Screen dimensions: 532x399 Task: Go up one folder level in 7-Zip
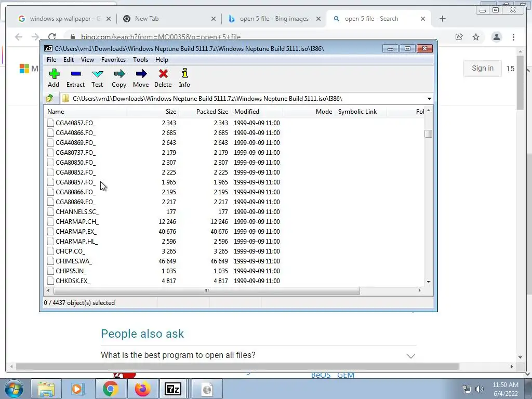tap(50, 98)
